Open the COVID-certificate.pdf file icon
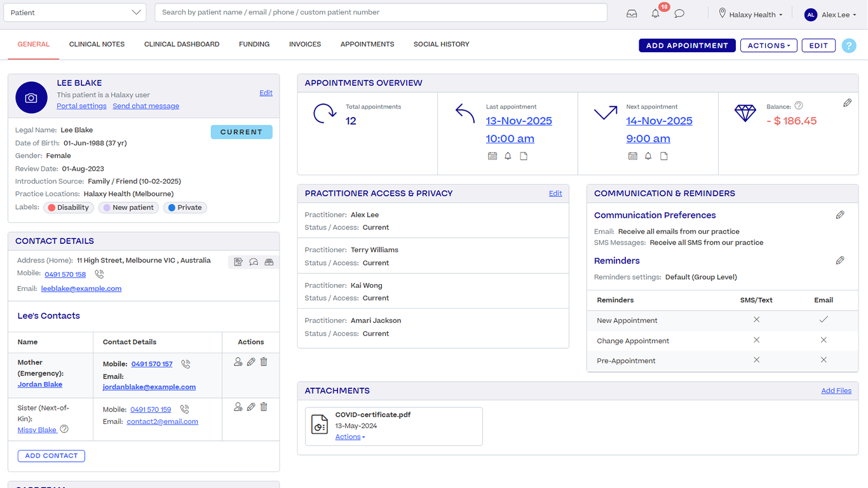Image resolution: width=868 pixels, height=488 pixels. 320,424
